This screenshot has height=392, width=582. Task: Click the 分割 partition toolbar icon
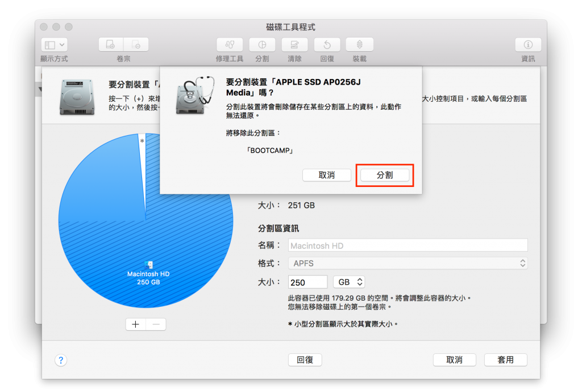(x=262, y=44)
